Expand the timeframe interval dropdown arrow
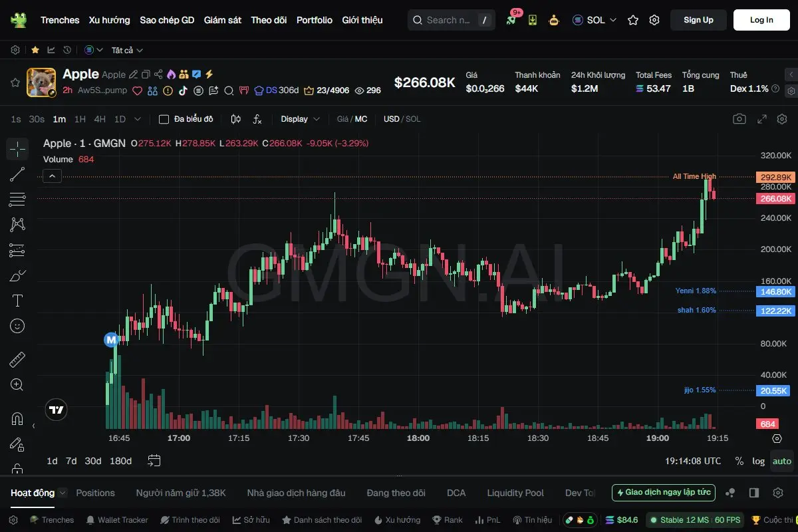Viewport: 798px width, 532px height. point(138,119)
